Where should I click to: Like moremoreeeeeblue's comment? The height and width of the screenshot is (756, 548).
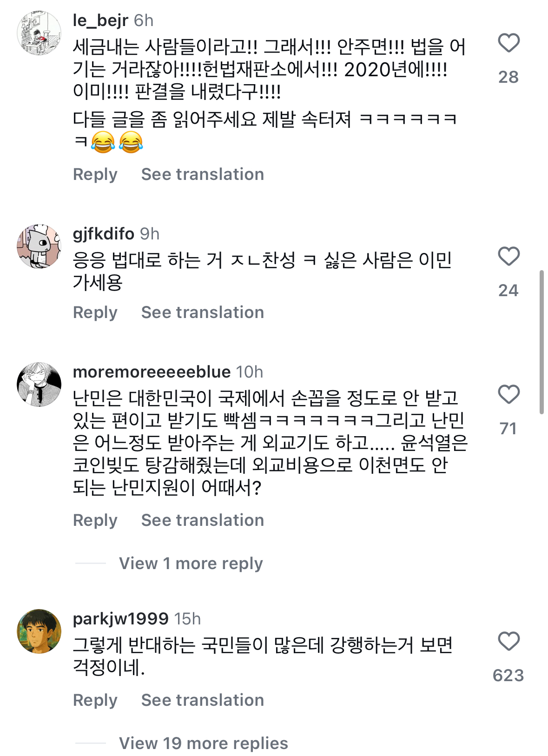[x=508, y=395]
